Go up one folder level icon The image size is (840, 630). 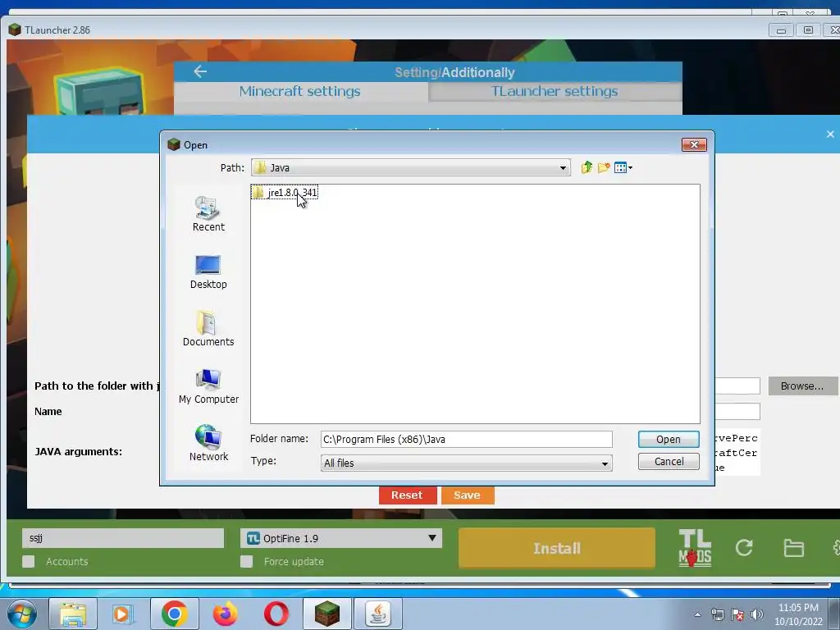[x=587, y=167]
